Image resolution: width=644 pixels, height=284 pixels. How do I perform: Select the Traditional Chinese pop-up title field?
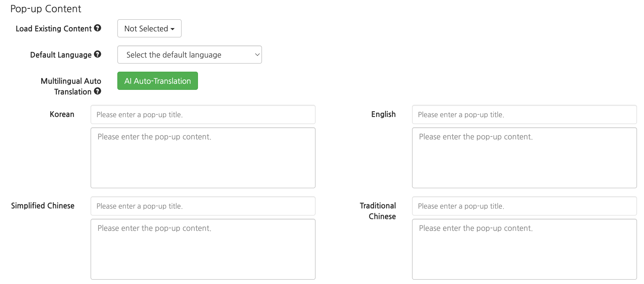click(524, 206)
